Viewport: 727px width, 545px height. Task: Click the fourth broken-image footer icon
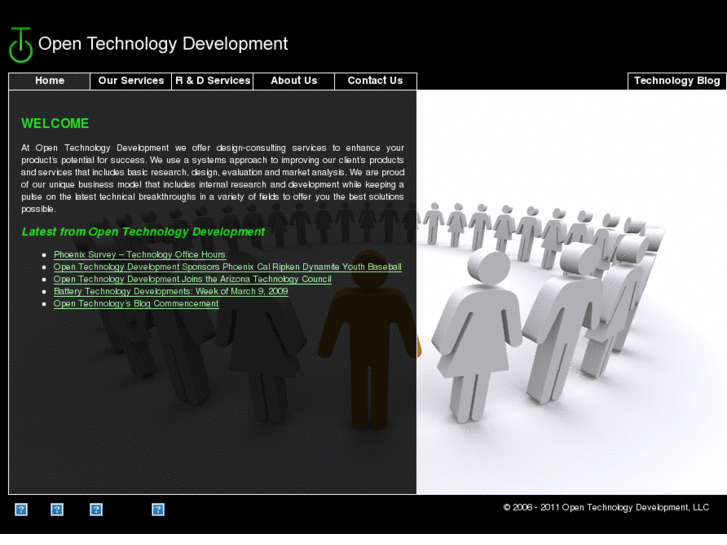pyautogui.click(x=158, y=510)
